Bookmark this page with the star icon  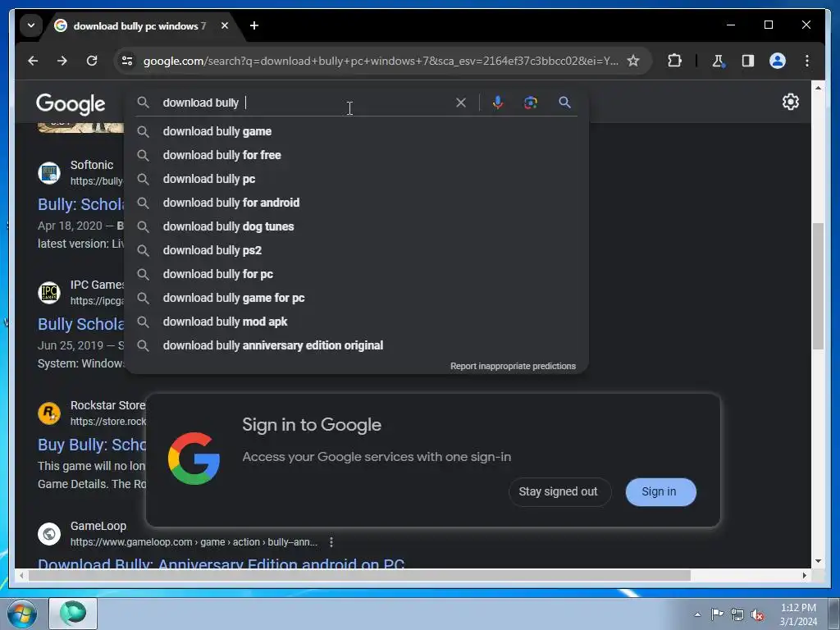point(633,61)
